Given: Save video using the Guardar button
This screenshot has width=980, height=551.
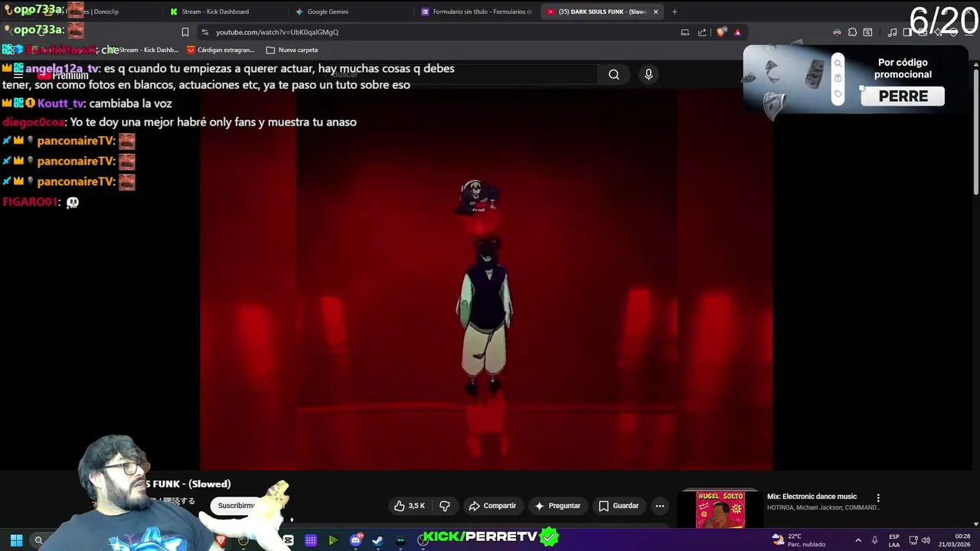Looking at the screenshot, I should 619,506.
